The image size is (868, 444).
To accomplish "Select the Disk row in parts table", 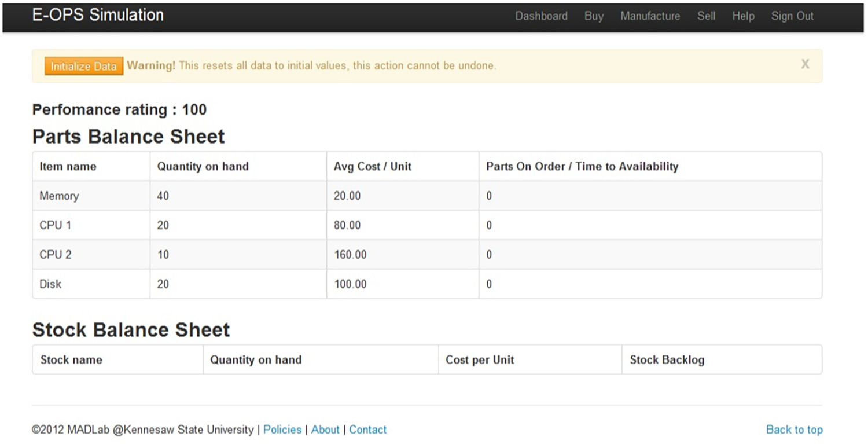I will [x=50, y=284].
